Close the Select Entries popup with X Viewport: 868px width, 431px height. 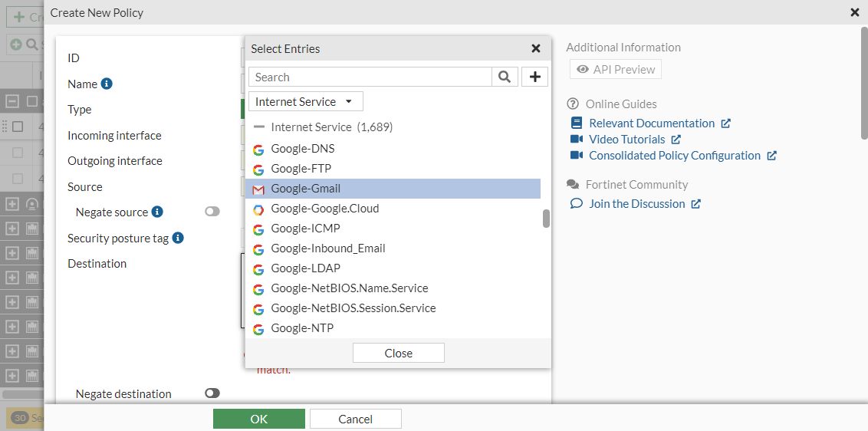pyautogui.click(x=536, y=48)
